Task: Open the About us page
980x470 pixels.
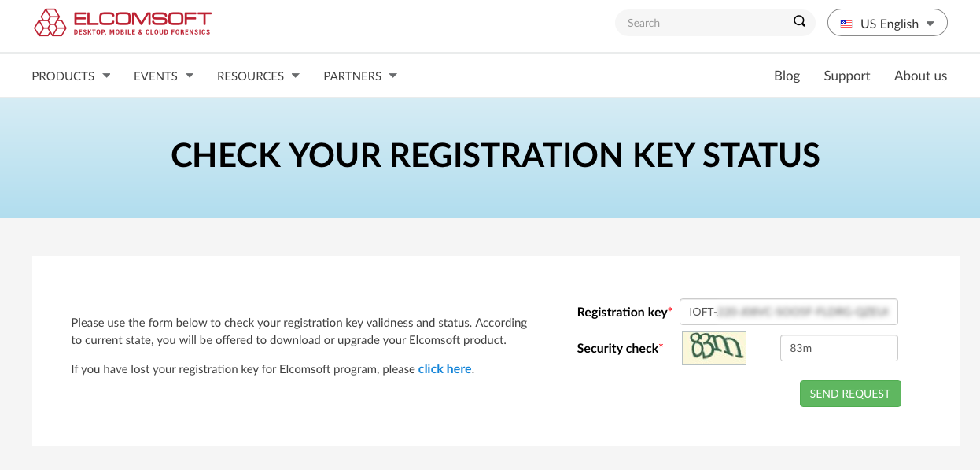Action: point(920,76)
